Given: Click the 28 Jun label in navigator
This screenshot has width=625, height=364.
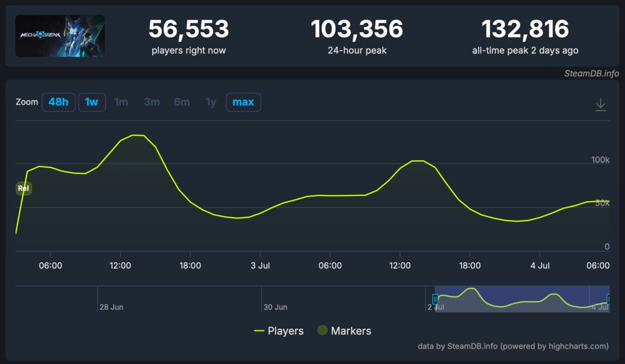Looking at the screenshot, I should pos(111,307).
